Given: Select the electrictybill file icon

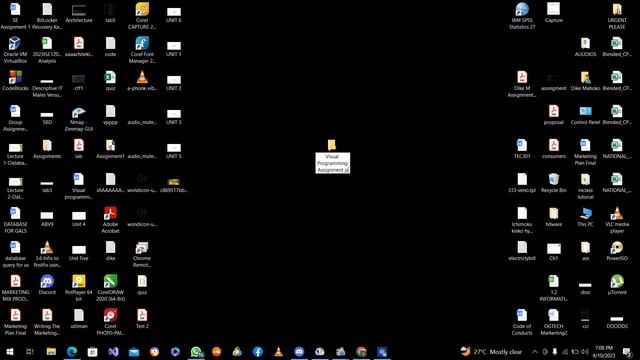Looking at the screenshot, I should click(522, 250).
